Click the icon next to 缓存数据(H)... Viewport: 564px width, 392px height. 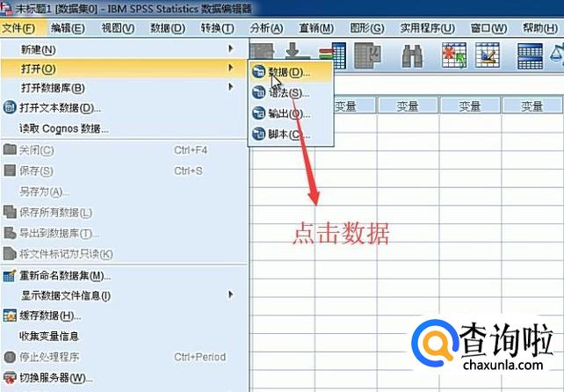(10, 316)
